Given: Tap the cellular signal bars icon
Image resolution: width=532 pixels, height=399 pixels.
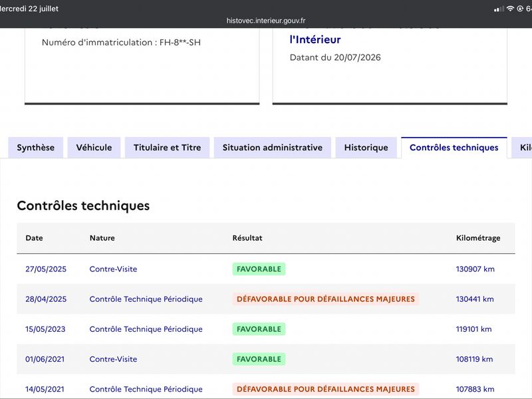Looking at the screenshot, I should point(499,9).
